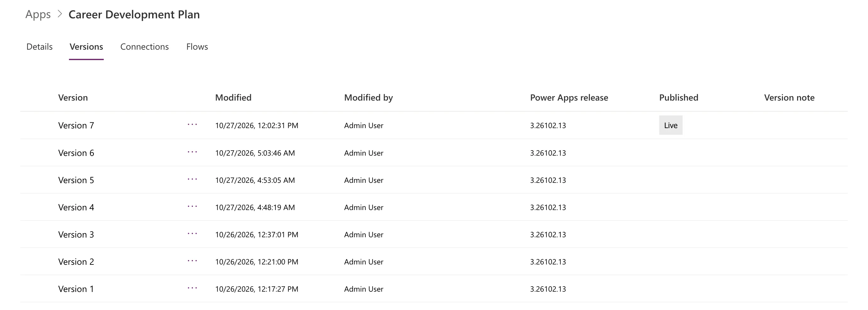The height and width of the screenshot is (310, 868).
Task: Click timestamp 10/27/2026, 12:02:31 PM
Action: [257, 126]
